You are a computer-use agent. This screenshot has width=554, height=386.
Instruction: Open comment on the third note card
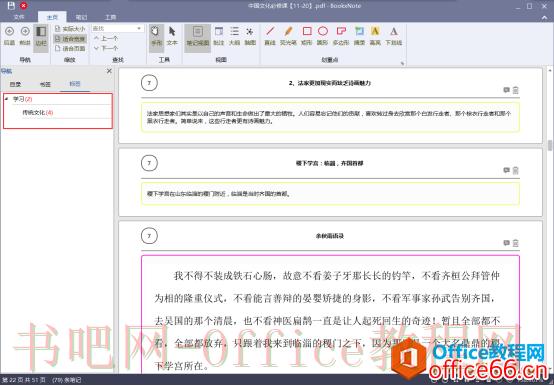coord(506,243)
